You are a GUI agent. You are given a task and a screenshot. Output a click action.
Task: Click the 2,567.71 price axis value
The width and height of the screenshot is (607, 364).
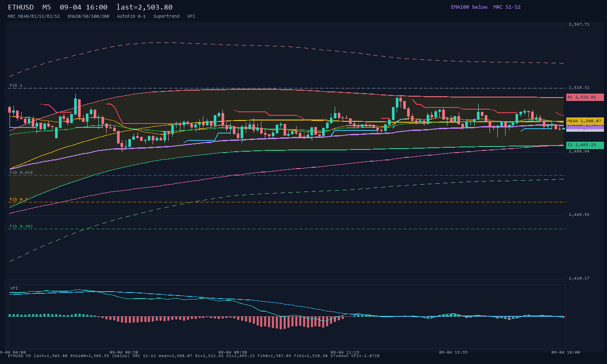pos(579,24)
